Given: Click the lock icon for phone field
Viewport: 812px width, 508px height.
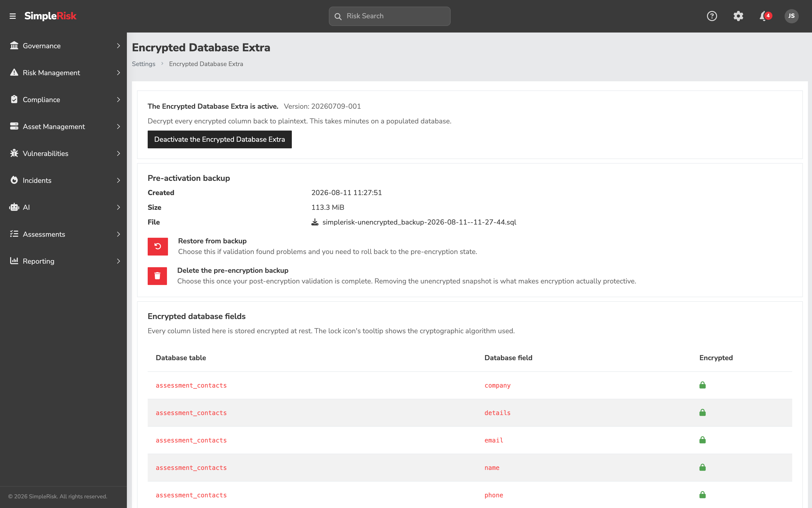Looking at the screenshot, I should click(x=702, y=495).
